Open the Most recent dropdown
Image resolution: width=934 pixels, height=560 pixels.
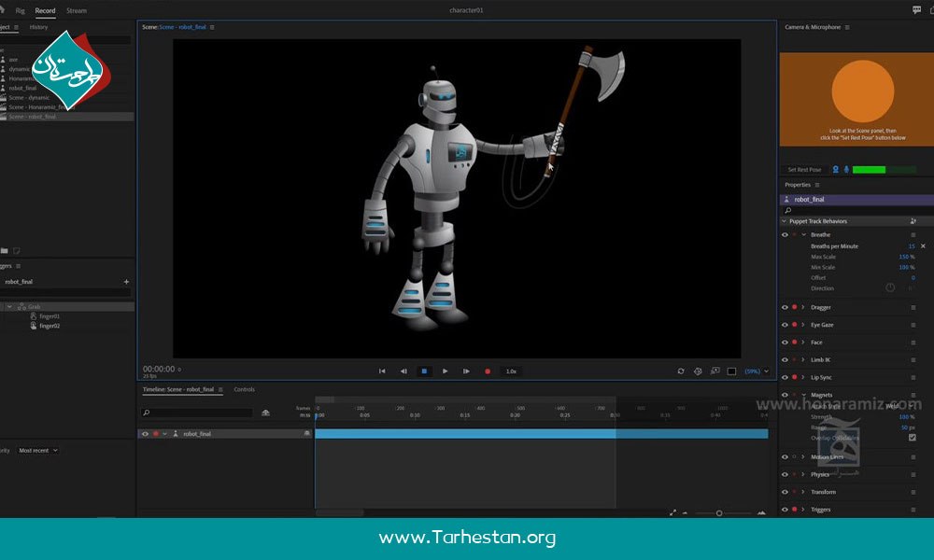tap(38, 451)
